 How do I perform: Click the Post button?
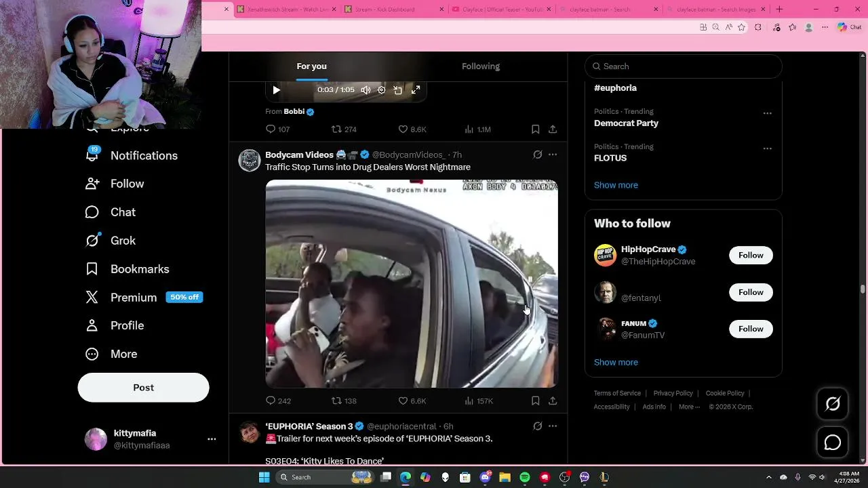click(x=143, y=387)
